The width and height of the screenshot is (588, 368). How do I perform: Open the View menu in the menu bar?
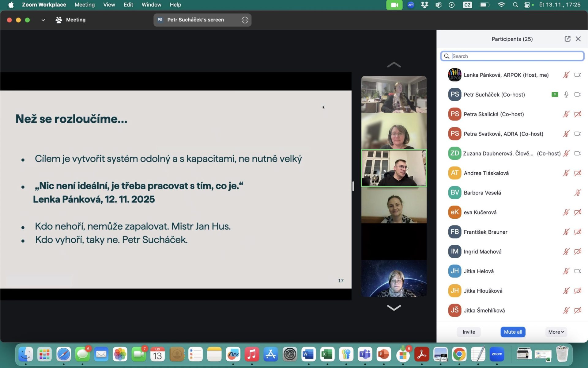(109, 5)
